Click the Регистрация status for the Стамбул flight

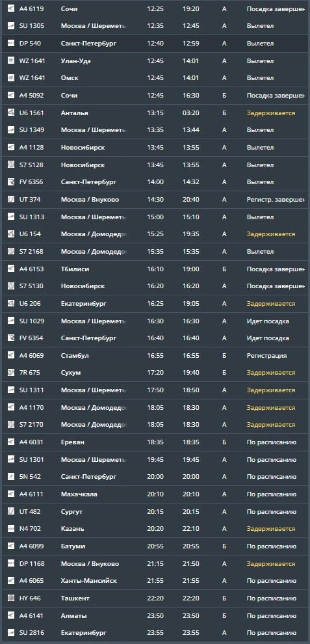[x=267, y=356]
